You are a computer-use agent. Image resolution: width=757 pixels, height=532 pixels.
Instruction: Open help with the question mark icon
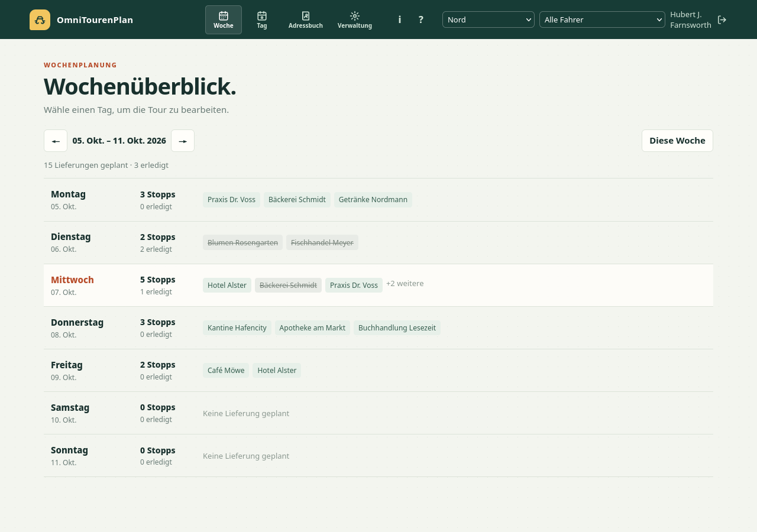(421, 20)
